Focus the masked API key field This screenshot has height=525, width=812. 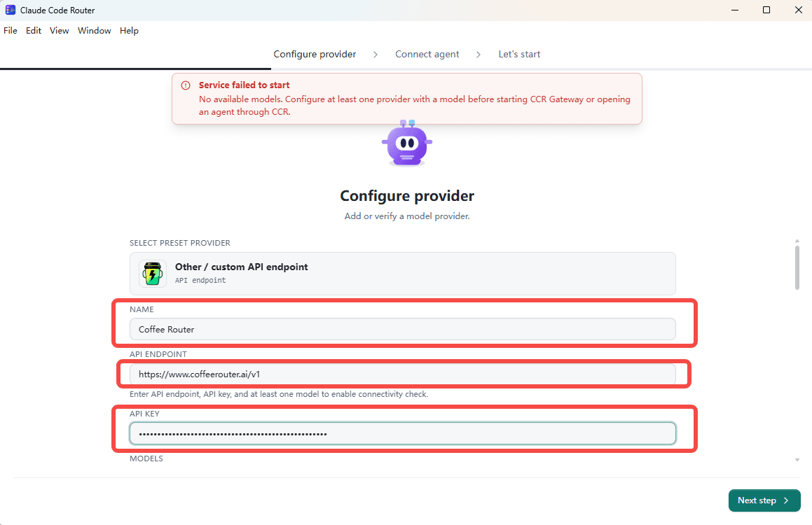402,433
